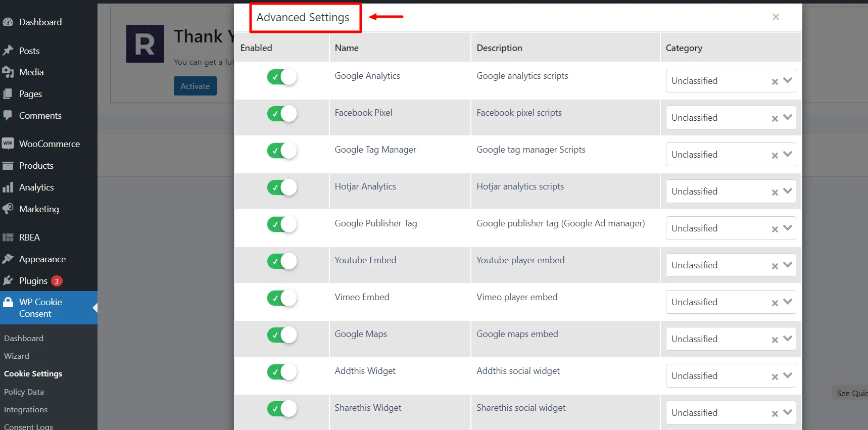Click the Dashboard gauge icon in sidebar

pos(8,22)
